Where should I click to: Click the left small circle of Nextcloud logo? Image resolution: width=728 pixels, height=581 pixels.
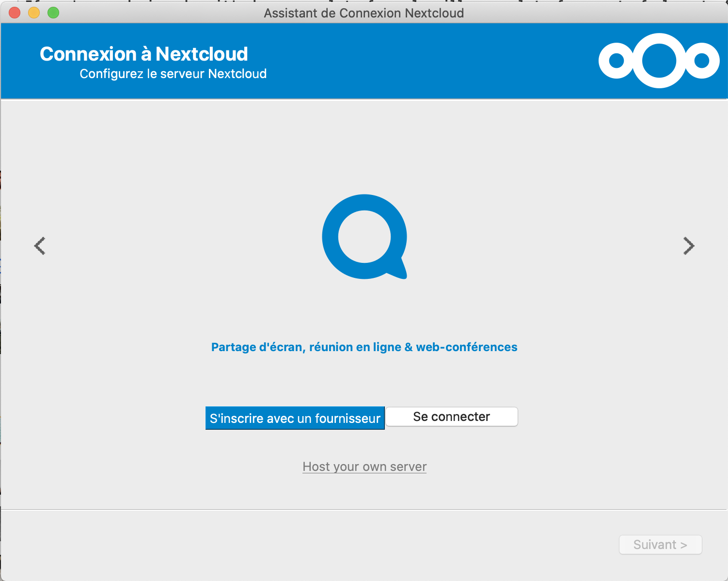coord(616,61)
